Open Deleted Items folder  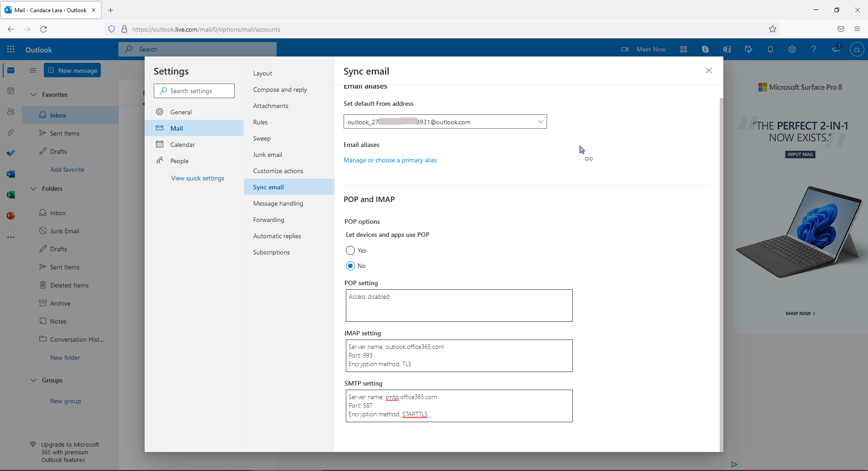coord(71,285)
